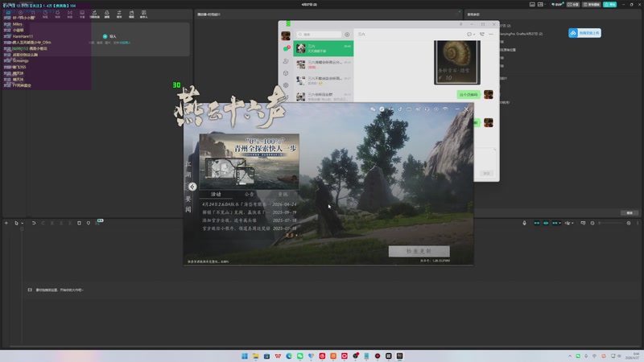This screenshot has width=644, height=362.
Task: Click the customer service headset icon in the launcher
Action: coord(427,109)
